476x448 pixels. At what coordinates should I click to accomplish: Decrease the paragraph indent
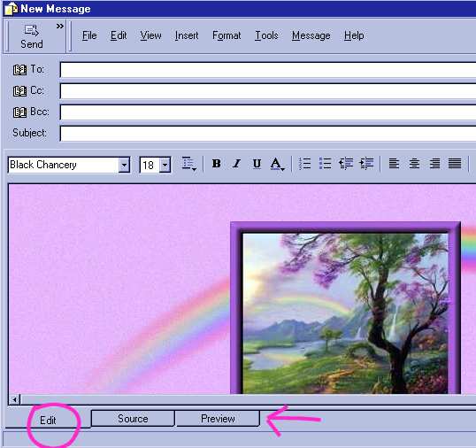(346, 164)
